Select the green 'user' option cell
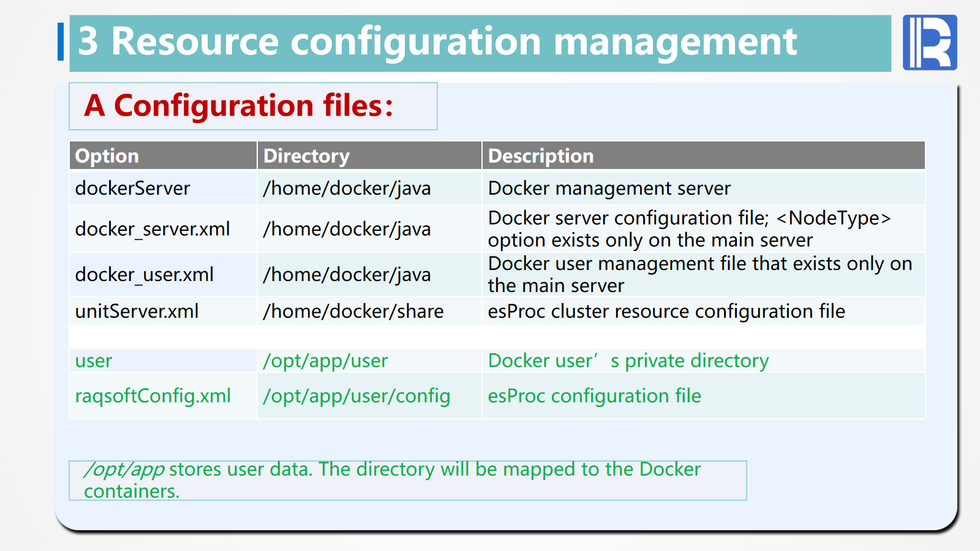Screen dimensions: 980x551 pos(94,361)
